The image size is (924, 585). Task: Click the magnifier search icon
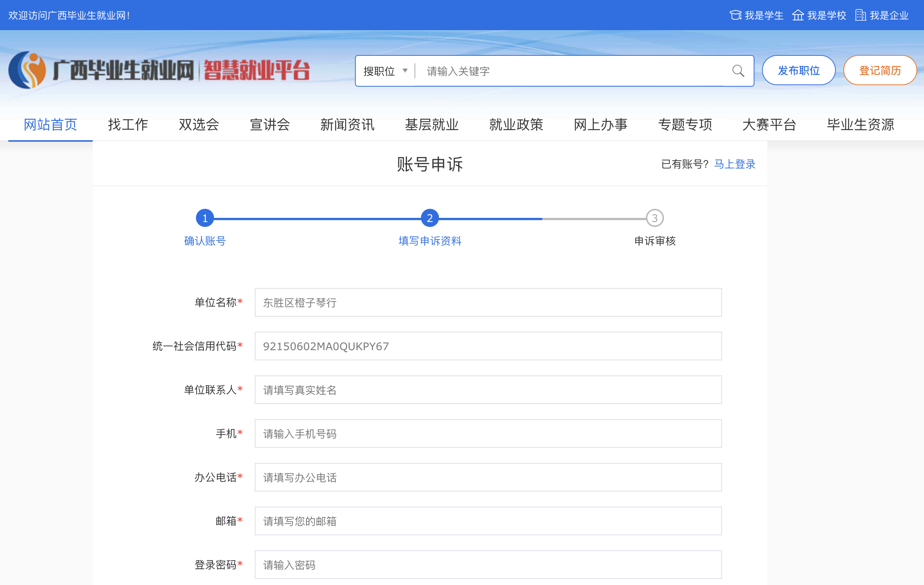coord(737,71)
